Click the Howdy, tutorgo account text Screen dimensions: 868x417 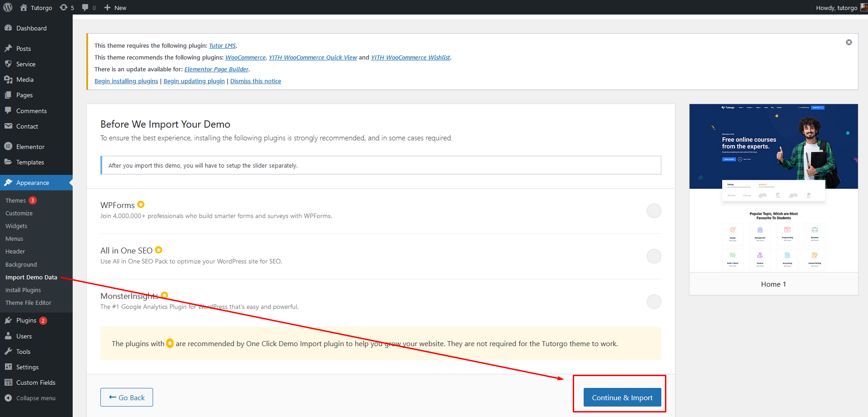tap(837, 8)
